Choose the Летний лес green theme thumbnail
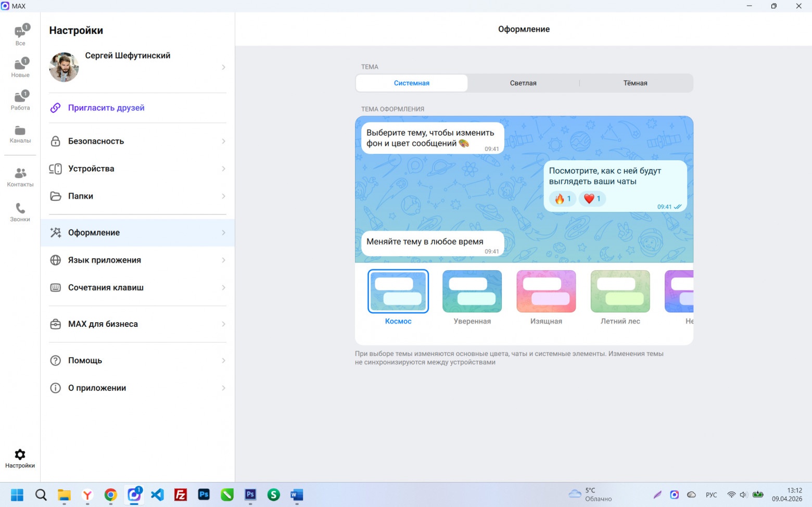The image size is (812, 507). (x=620, y=291)
